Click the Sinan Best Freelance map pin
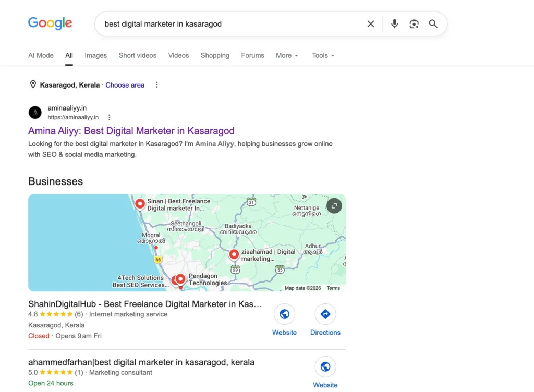The height and width of the screenshot is (392, 534). (x=140, y=204)
